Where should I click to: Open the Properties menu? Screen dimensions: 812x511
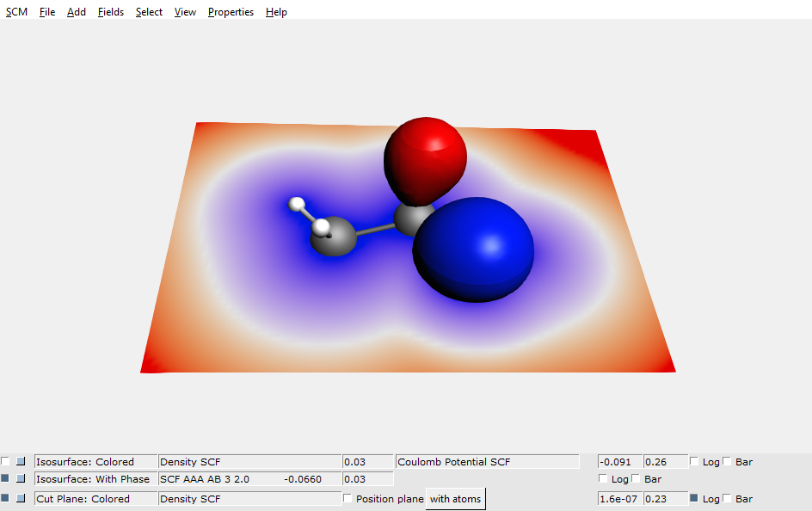pos(231,12)
